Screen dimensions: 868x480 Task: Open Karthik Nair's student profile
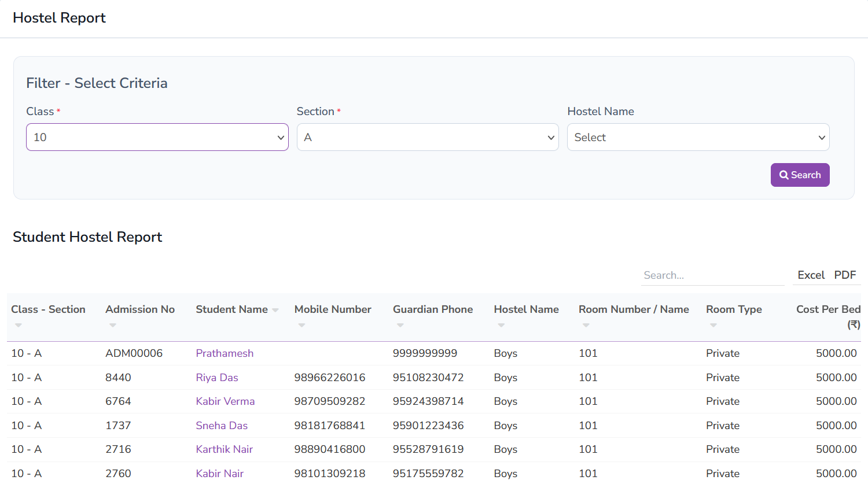click(224, 449)
